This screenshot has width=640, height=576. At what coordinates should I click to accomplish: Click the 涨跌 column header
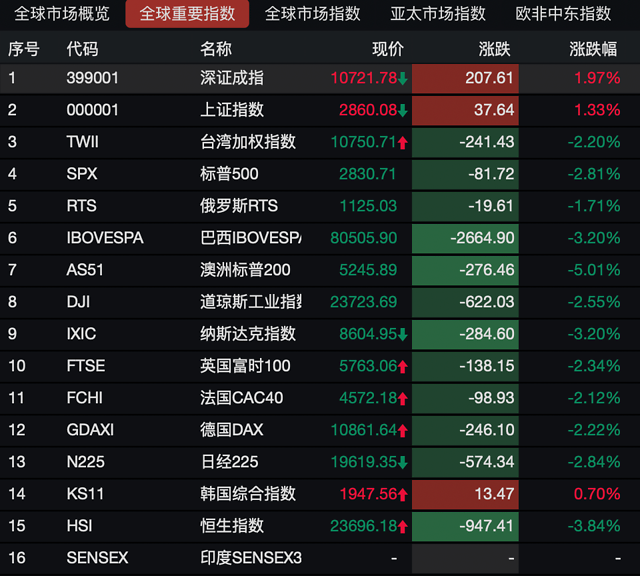[x=494, y=49]
